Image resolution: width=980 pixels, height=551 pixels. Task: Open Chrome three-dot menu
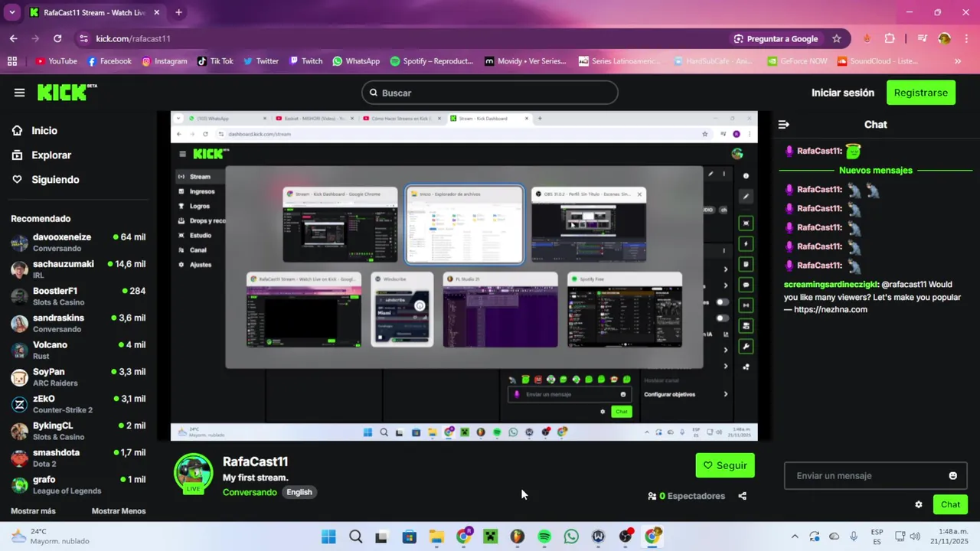coord(966,38)
